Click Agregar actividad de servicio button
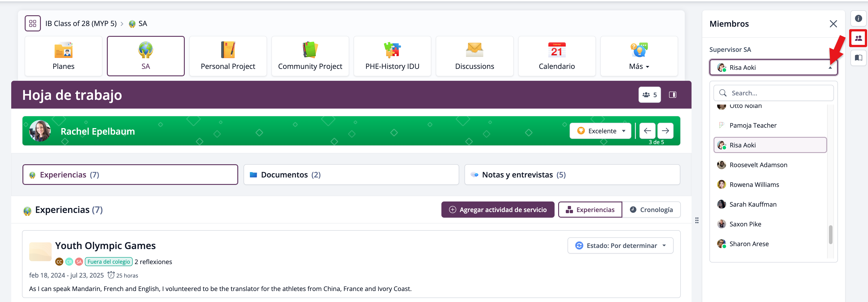Screen dimensions: 868x302 point(498,210)
